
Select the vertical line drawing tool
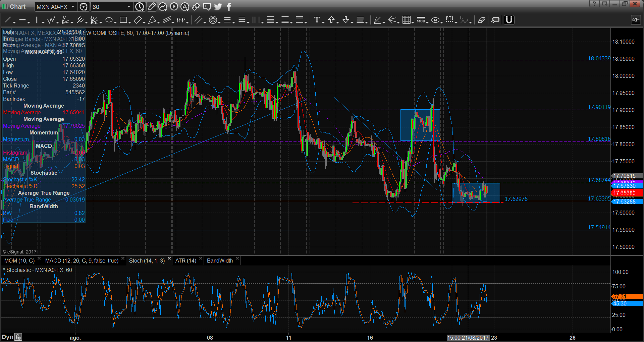click(37, 20)
